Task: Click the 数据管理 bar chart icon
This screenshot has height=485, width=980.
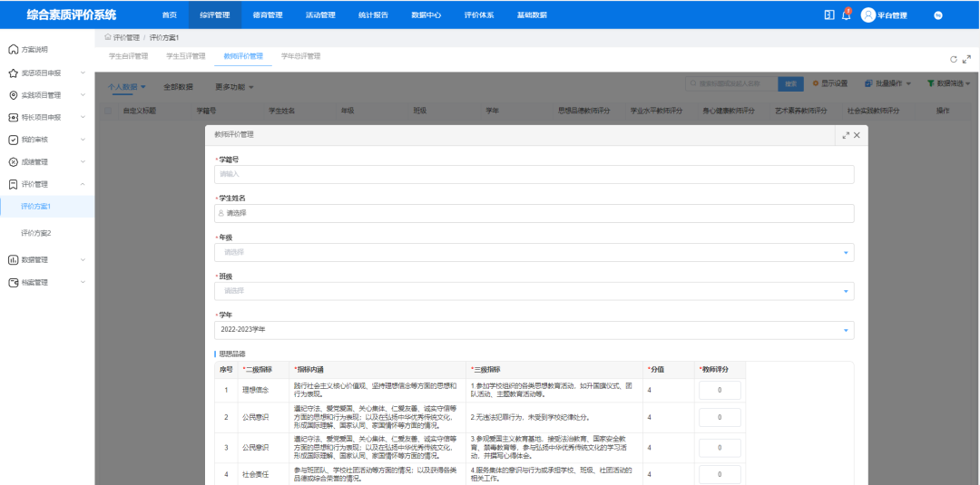Action: pyautogui.click(x=13, y=260)
